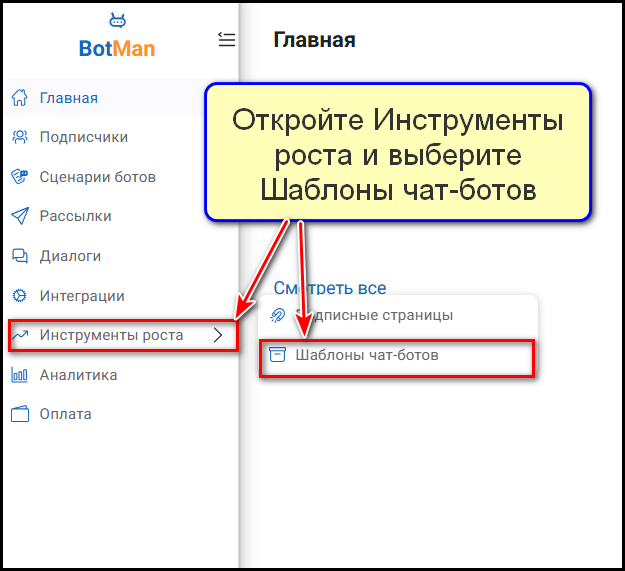Viewport: 625px width, 571px height.
Task: Click the Сценарии ботов sidebar icon
Action: (x=18, y=177)
